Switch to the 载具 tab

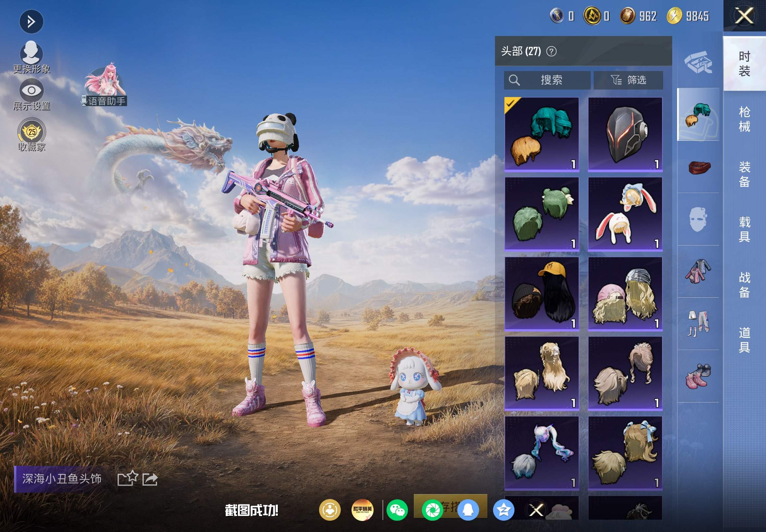click(x=744, y=229)
